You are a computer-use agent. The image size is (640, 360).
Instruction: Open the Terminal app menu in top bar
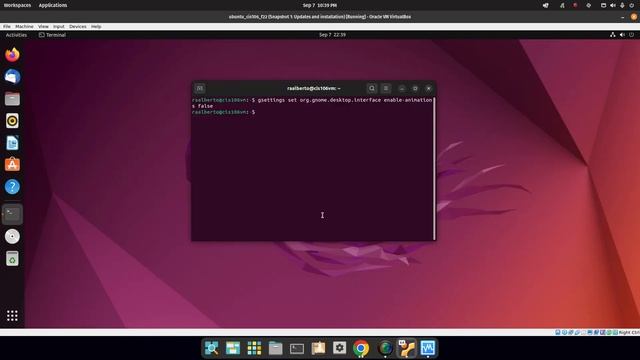(x=52, y=35)
